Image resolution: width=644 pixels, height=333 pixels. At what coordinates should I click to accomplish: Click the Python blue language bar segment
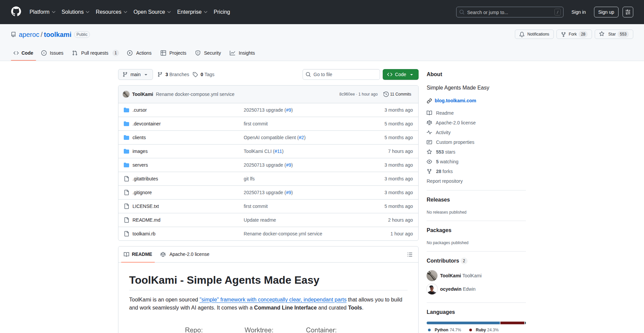click(x=463, y=323)
